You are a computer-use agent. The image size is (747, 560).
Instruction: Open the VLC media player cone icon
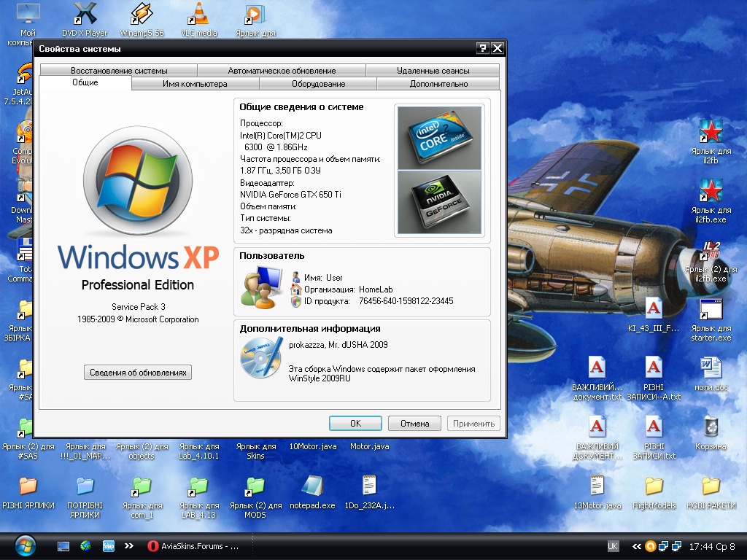coord(199,14)
